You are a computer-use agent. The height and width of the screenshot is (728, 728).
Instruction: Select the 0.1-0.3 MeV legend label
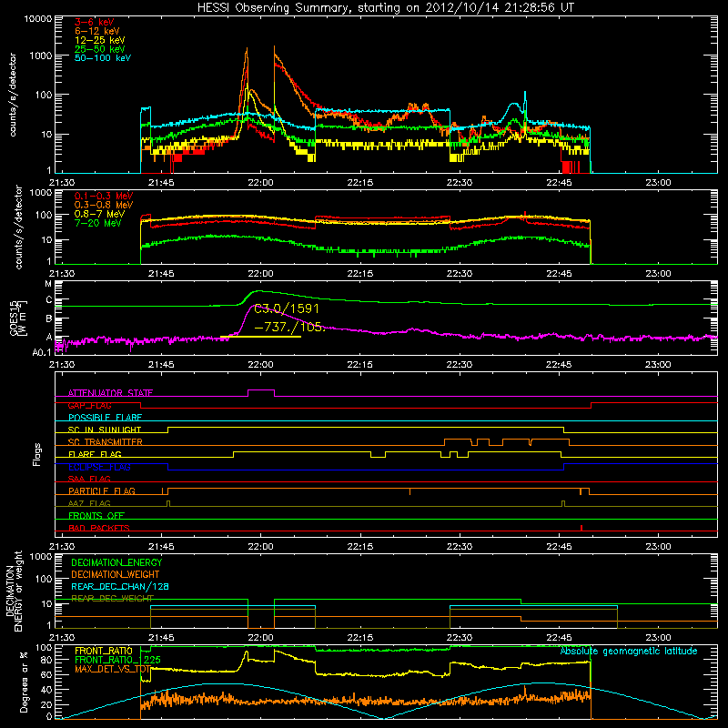pyautogui.click(x=104, y=196)
